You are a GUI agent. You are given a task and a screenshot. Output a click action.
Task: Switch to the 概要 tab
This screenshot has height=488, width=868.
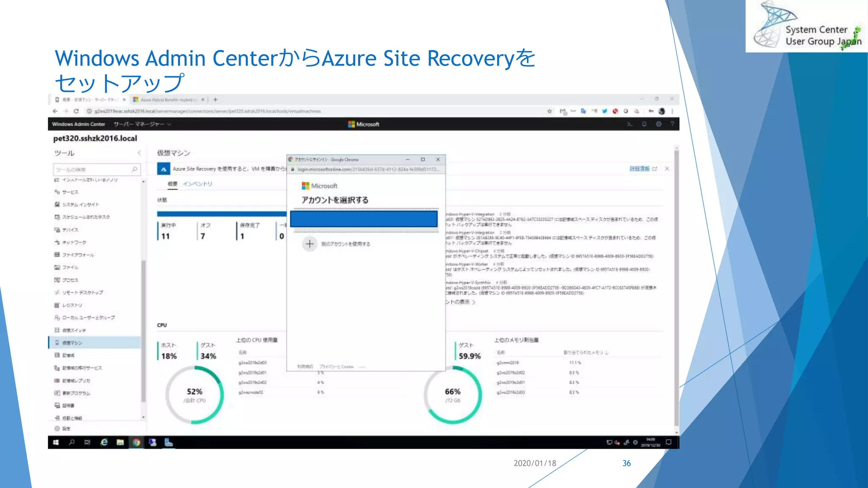tap(172, 184)
